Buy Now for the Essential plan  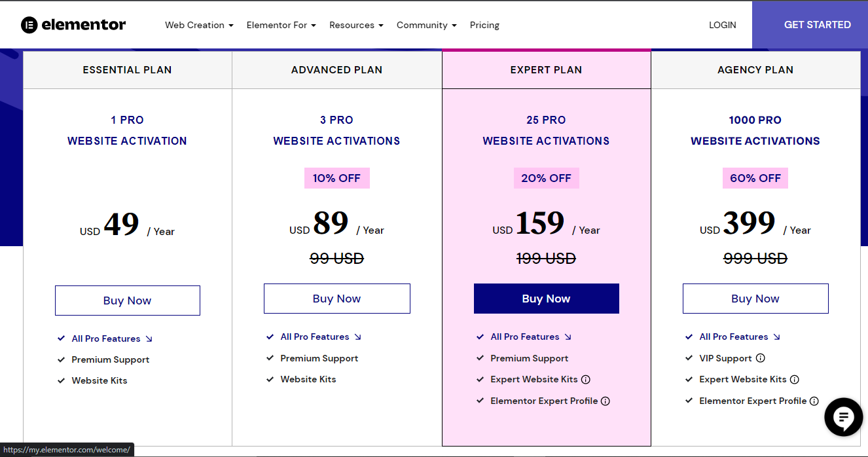pyautogui.click(x=128, y=301)
